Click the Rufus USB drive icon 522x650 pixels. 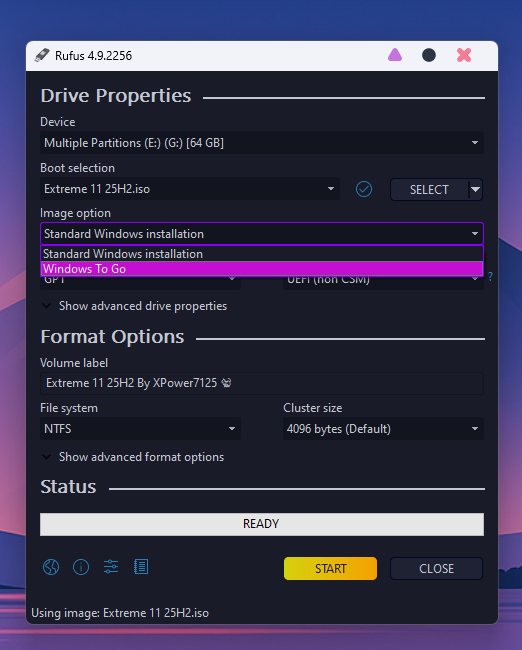point(42,55)
